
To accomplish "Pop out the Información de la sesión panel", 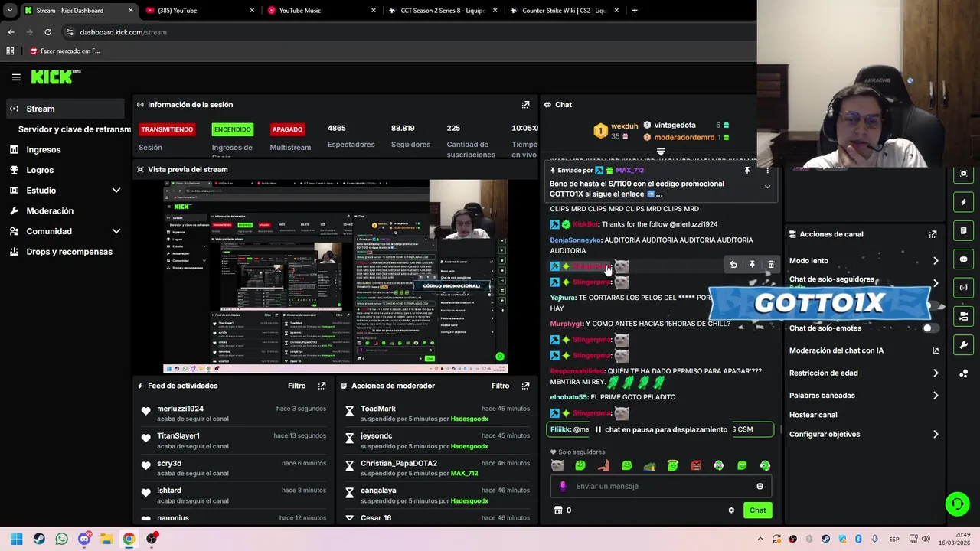I will coord(525,105).
